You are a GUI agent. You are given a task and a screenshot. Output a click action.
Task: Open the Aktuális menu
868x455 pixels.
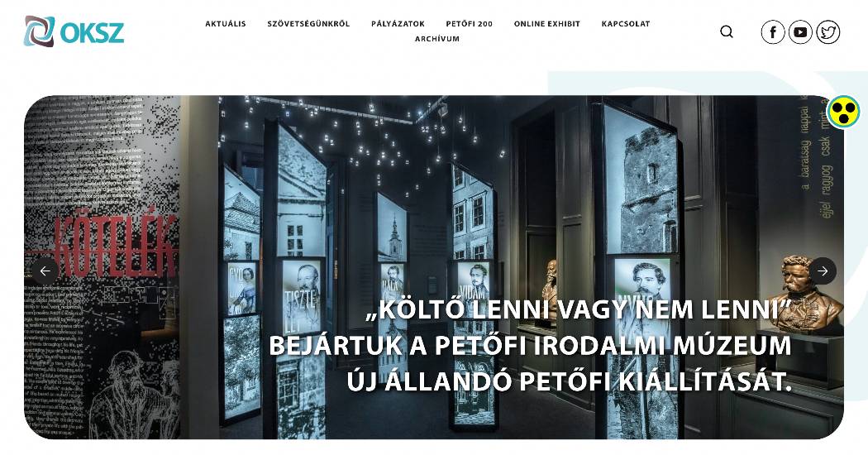click(226, 24)
